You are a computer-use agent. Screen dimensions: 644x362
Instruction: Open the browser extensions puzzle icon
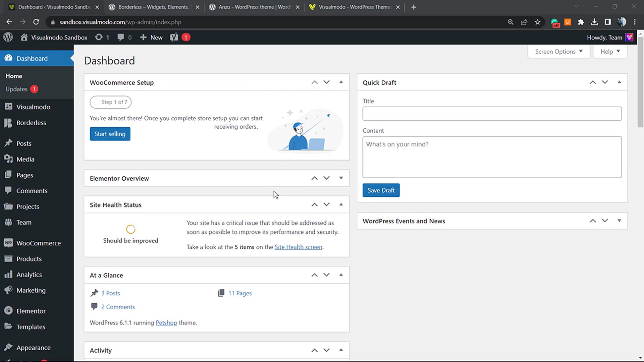click(x=581, y=22)
